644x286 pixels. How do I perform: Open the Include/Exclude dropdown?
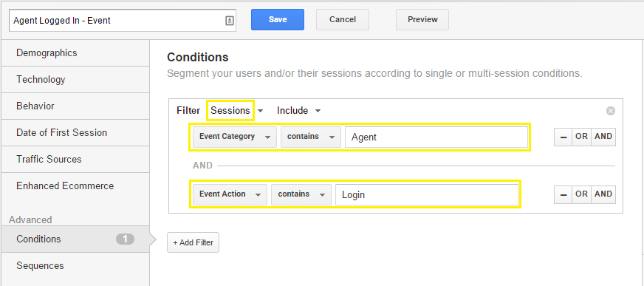click(298, 111)
